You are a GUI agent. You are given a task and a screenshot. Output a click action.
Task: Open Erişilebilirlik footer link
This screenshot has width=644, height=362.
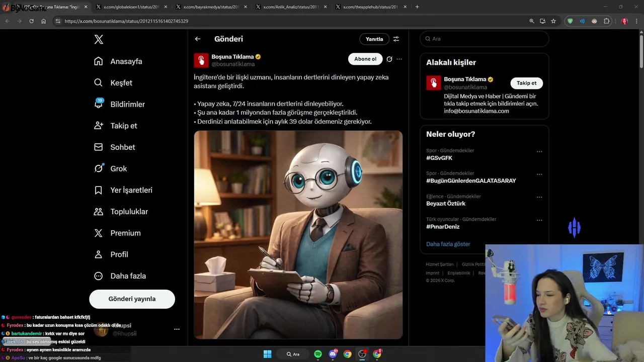coord(459,273)
